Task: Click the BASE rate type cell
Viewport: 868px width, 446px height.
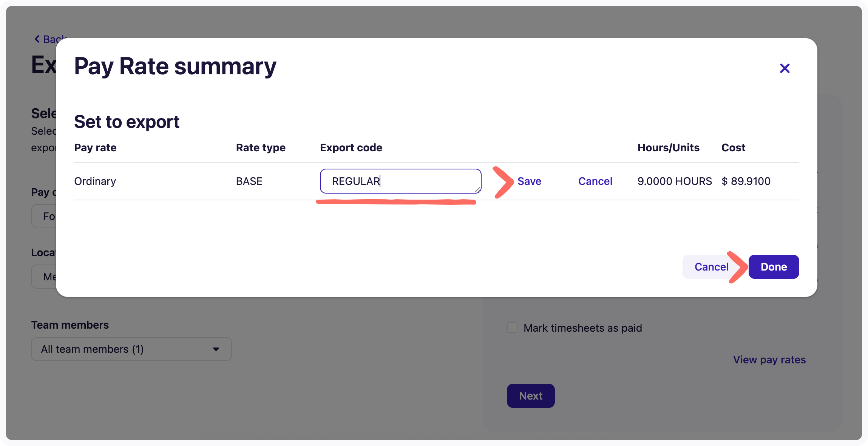Action: coord(249,181)
